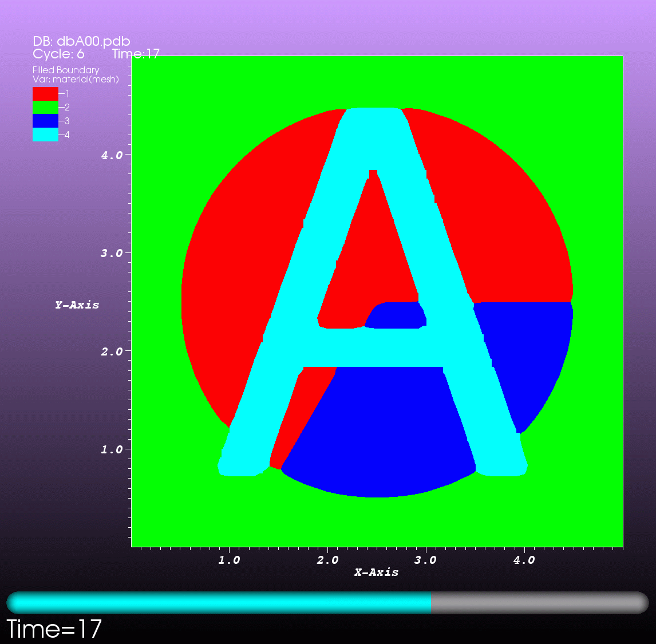Click the large blue region below the crossbar

tap(378, 431)
